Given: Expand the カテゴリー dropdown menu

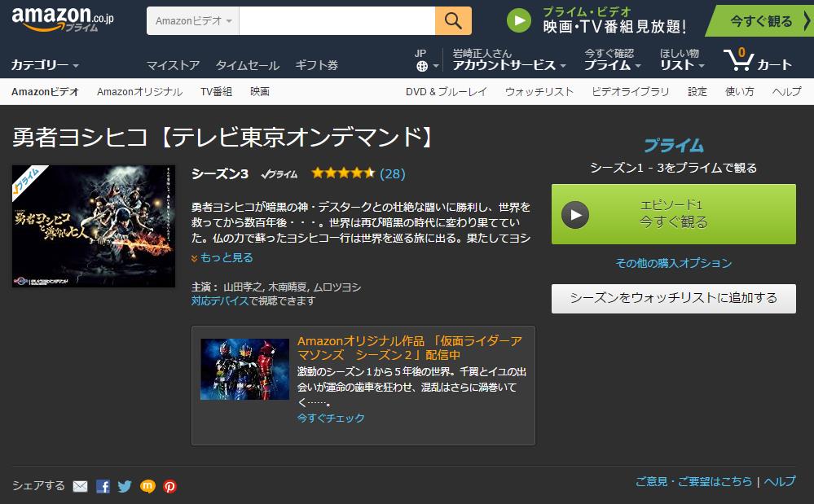Looking at the screenshot, I should 45,65.
